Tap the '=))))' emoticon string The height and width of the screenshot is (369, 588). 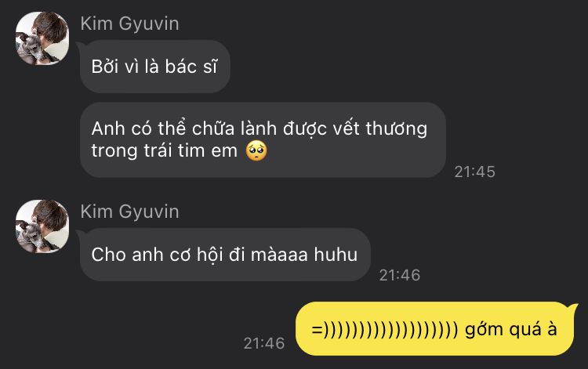point(385,330)
